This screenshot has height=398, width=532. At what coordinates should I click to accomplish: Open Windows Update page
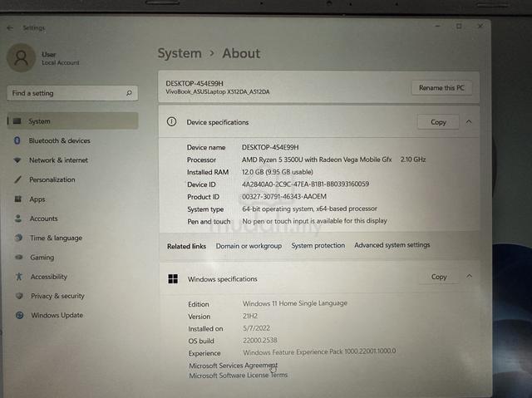point(57,315)
